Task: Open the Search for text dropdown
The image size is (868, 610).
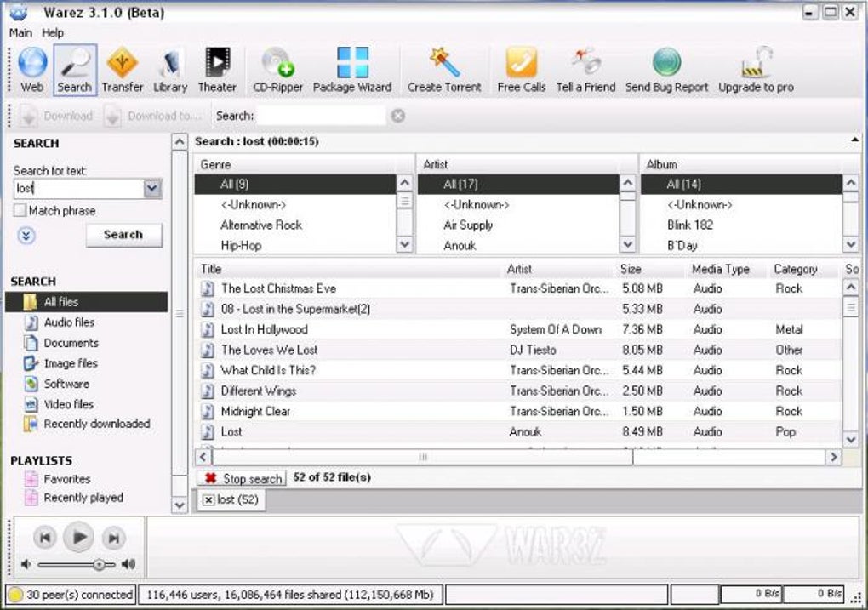Action: (x=152, y=188)
